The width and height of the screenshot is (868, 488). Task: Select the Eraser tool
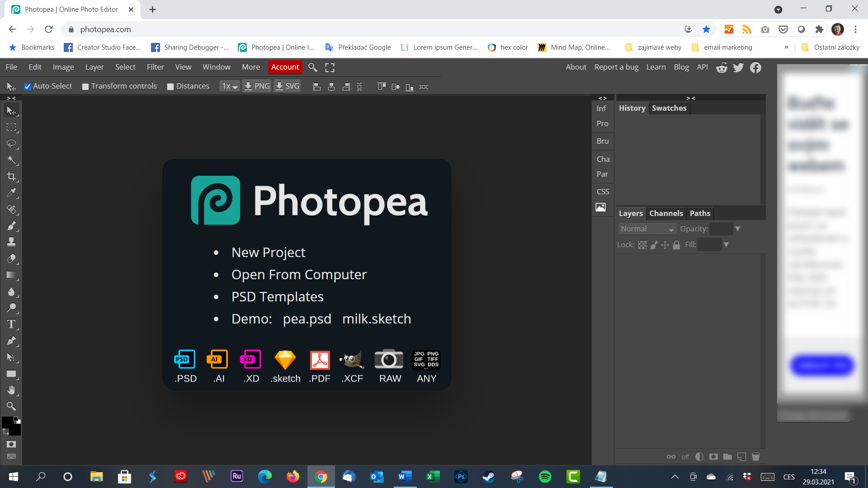point(11,259)
